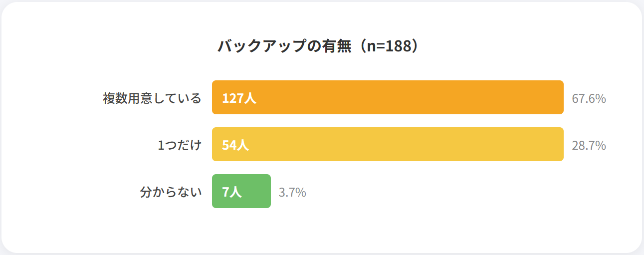Click the 7人 value inside green bar
644x255 pixels.
(231, 192)
